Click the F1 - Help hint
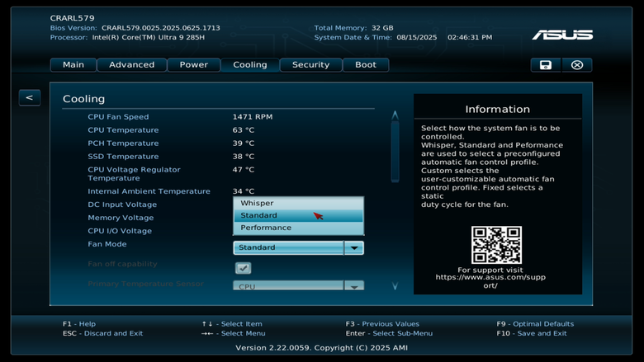 click(79, 324)
